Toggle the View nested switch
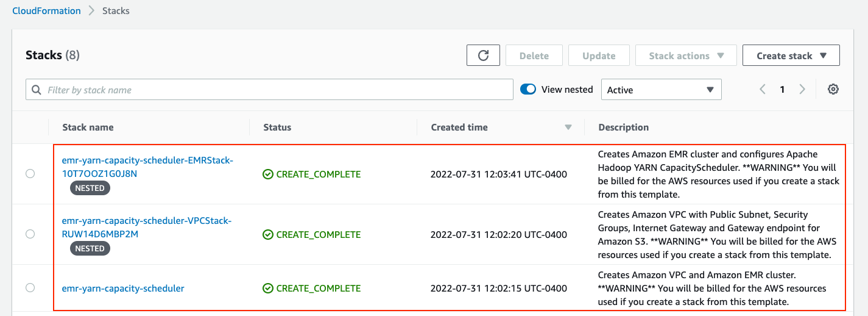This screenshot has height=316, width=868. tap(528, 90)
